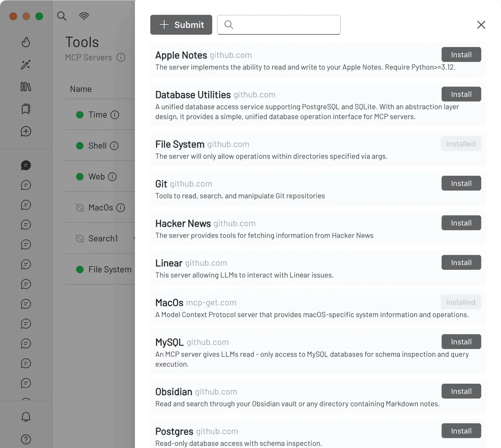This screenshot has height=448, width=501.
Task: Click disabled status icon for Search1 row
Action: [80, 238]
